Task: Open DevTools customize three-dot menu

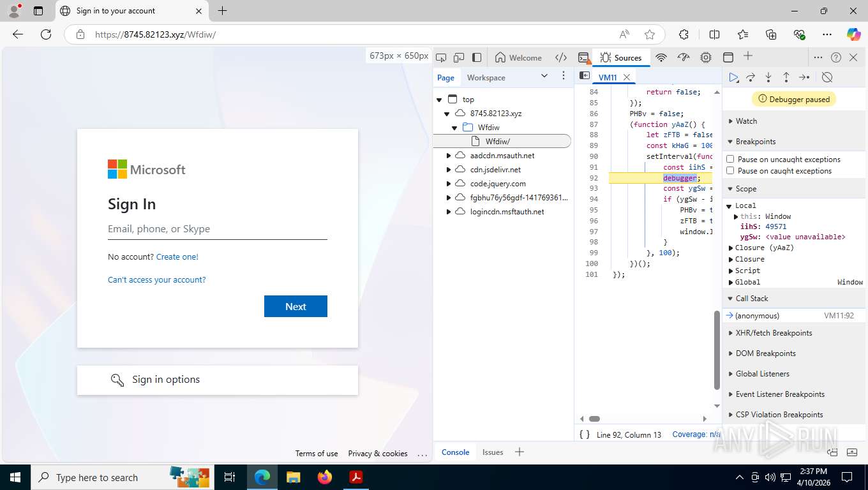Action: pos(818,57)
